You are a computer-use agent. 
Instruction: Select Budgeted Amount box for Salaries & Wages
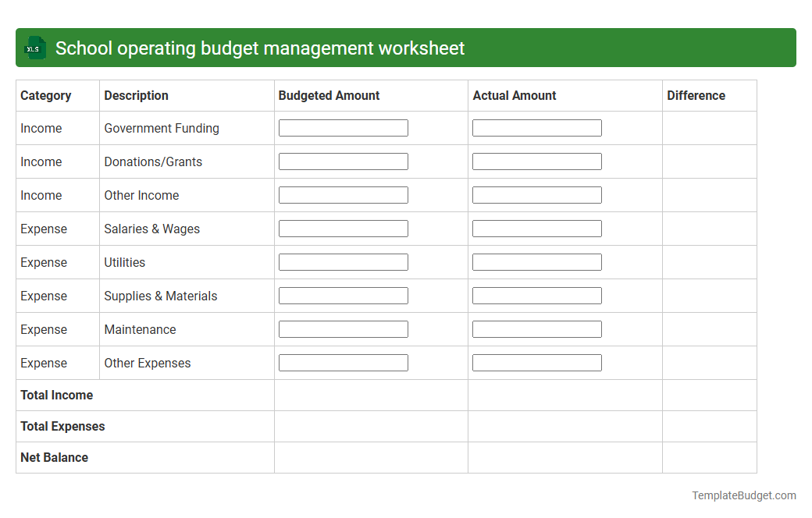343,228
